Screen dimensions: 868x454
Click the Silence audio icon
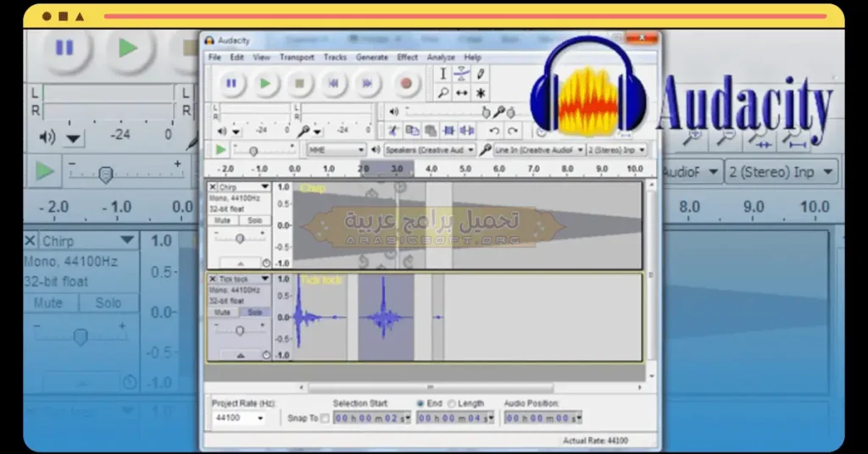(467, 131)
